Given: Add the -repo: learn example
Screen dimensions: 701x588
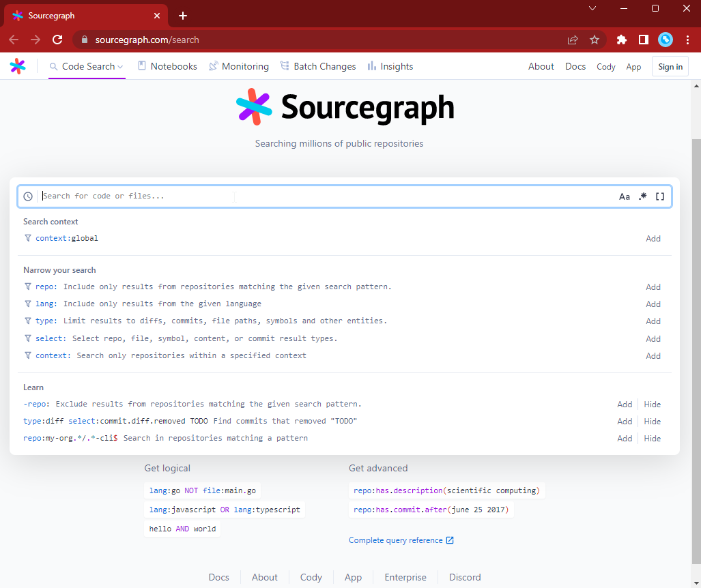Looking at the screenshot, I should (625, 405).
